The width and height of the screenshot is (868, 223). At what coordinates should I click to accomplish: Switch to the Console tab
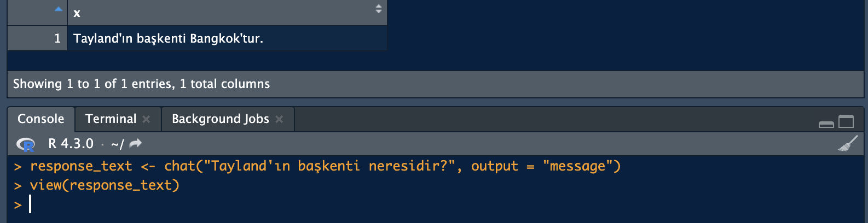point(41,119)
